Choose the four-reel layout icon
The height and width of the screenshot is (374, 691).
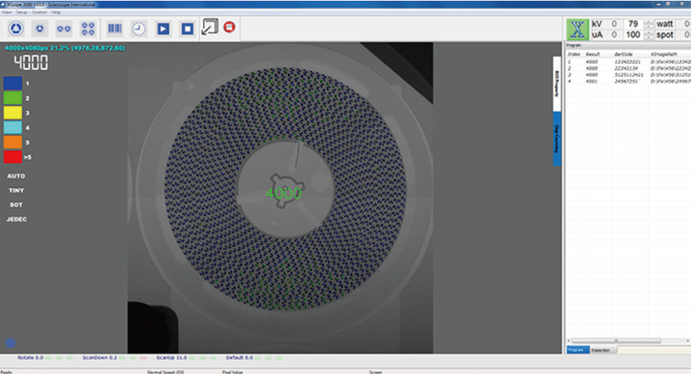coord(88,29)
